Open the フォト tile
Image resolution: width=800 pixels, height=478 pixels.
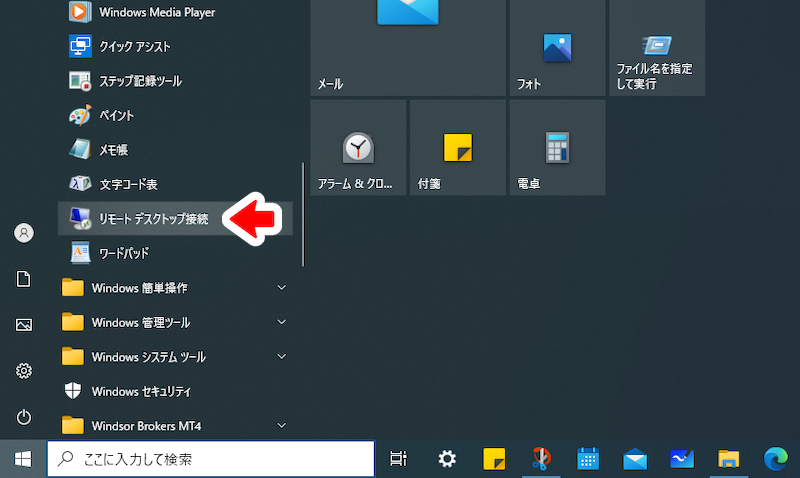tap(557, 48)
